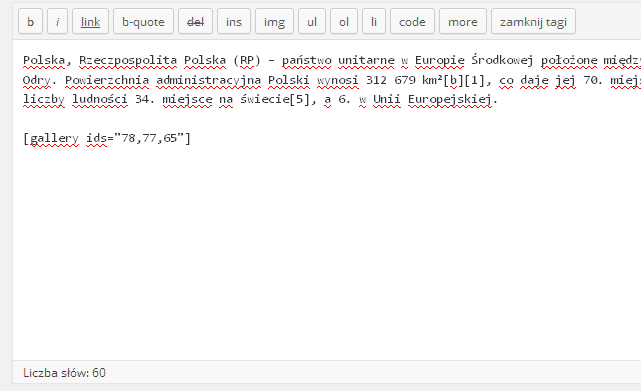Start an ordered list with ol

point(344,21)
